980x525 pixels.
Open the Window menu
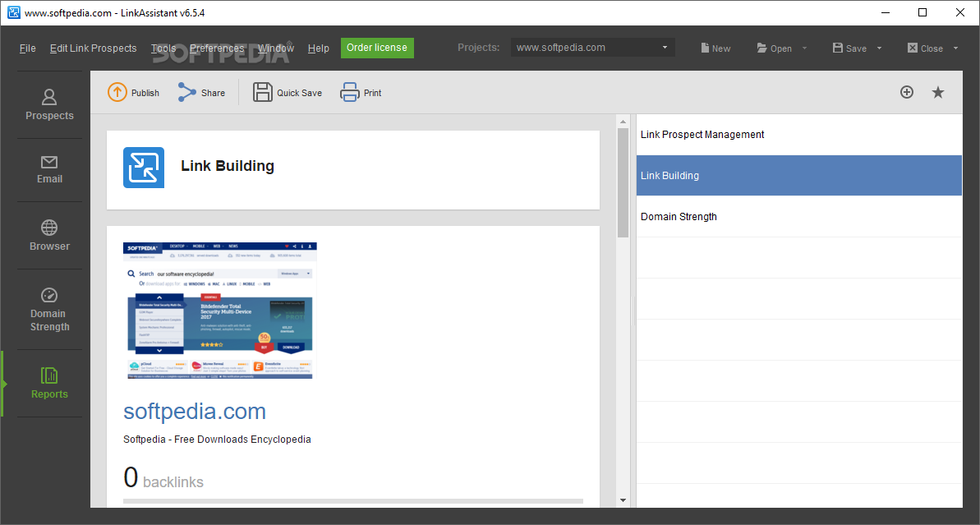[x=276, y=48]
